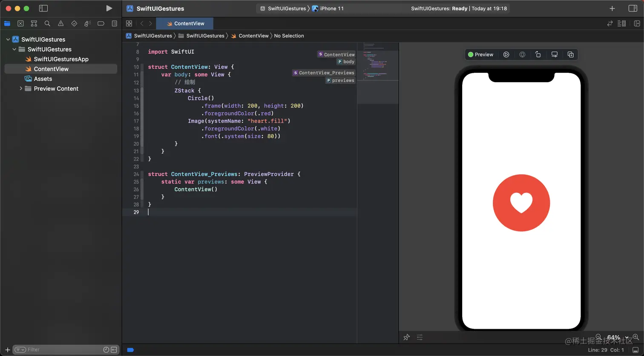Open No Selection symbol menu
This screenshot has height=356, width=644.
point(289,36)
